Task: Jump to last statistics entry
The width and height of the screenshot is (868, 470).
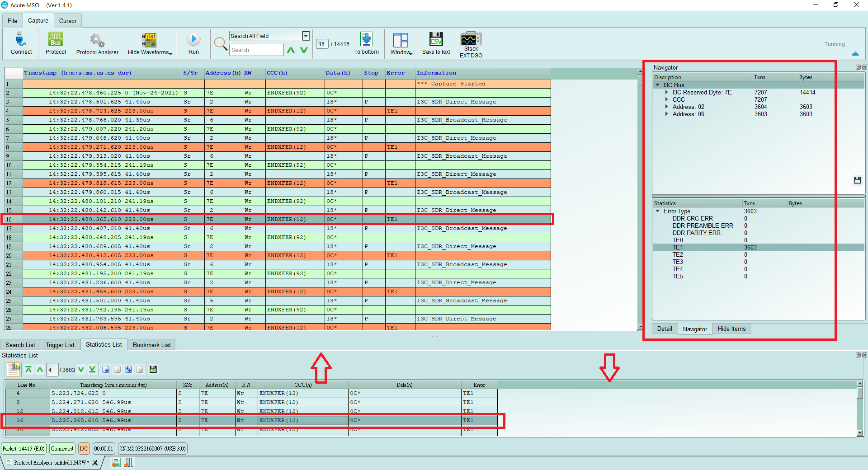Action: tap(92, 369)
